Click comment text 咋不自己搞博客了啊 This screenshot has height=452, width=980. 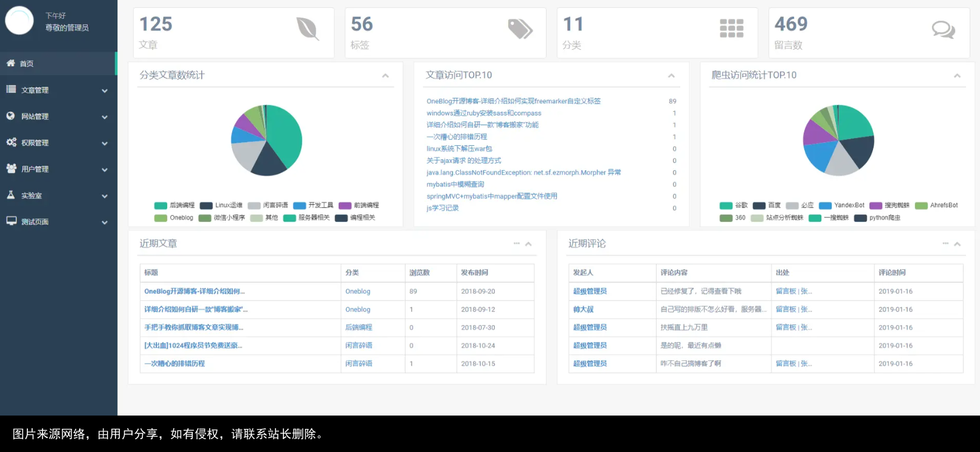click(691, 363)
